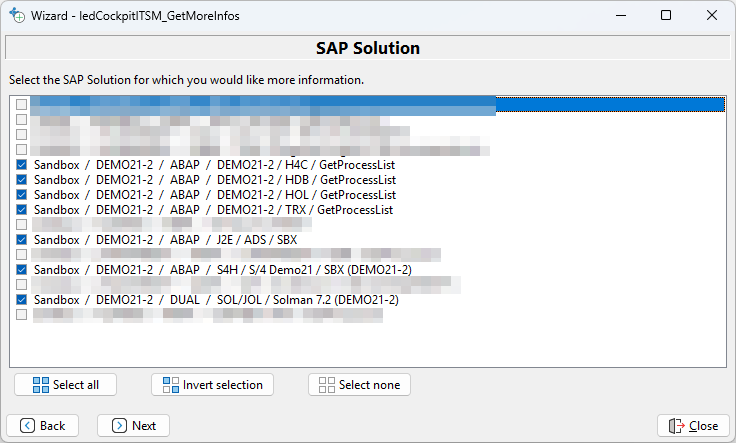This screenshot has height=443, width=736.
Task: Select the S4H / S/4 Demo21 row
Action: click(222, 270)
